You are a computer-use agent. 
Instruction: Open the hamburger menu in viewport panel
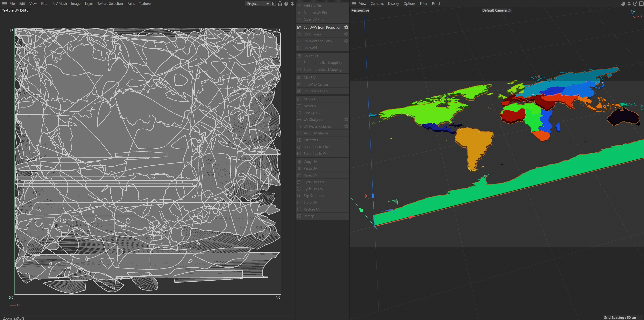(x=354, y=4)
